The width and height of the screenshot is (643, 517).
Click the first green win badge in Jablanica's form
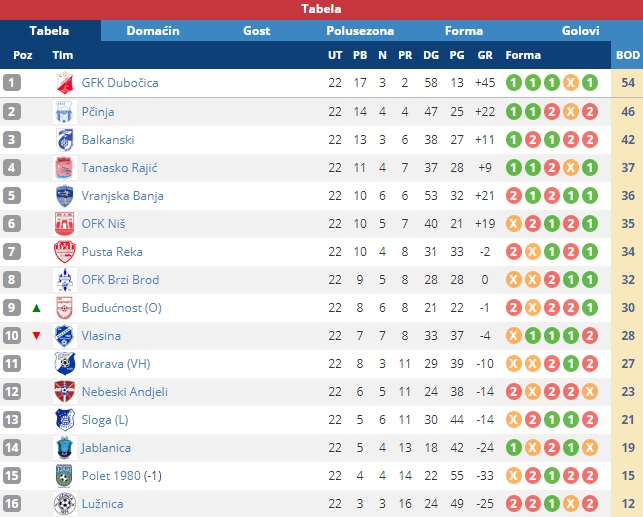point(513,448)
